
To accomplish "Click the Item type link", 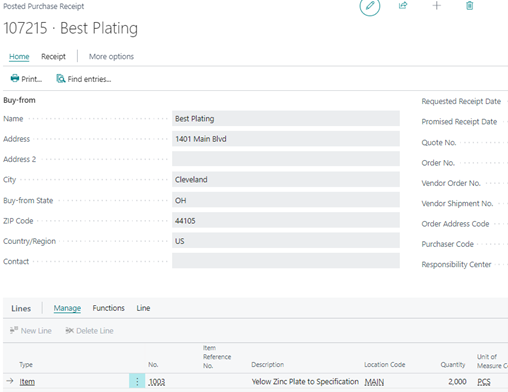I will pyautogui.click(x=27, y=382).
